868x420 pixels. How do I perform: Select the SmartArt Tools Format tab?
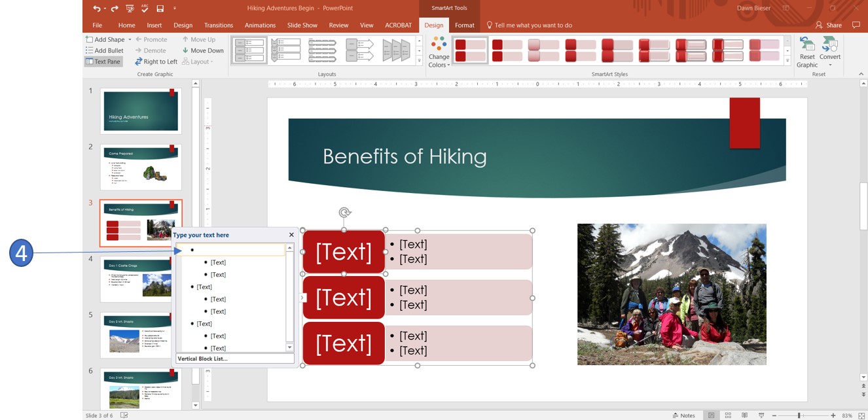(465, 26)
